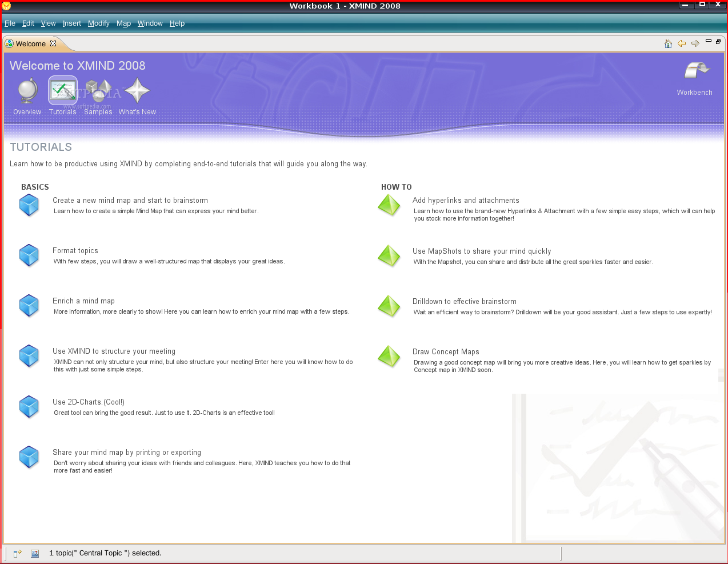
Task: Open the 'Draw Concept Maps' tutorial link
Action: tap(446, 352)
